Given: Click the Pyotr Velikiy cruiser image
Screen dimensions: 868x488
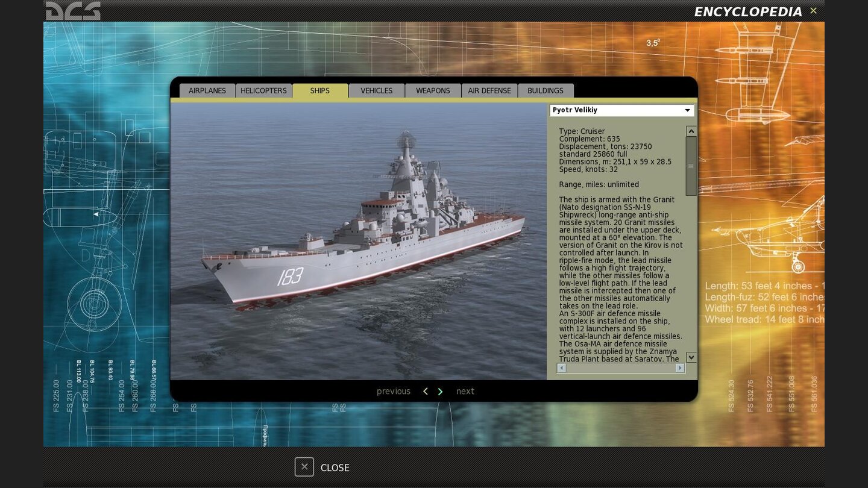Looking at the screenshot, I should [x=359, y=241].
